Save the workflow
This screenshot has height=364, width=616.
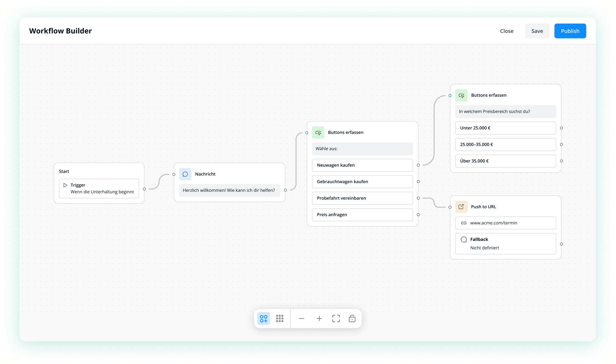[x=537, y=31]
